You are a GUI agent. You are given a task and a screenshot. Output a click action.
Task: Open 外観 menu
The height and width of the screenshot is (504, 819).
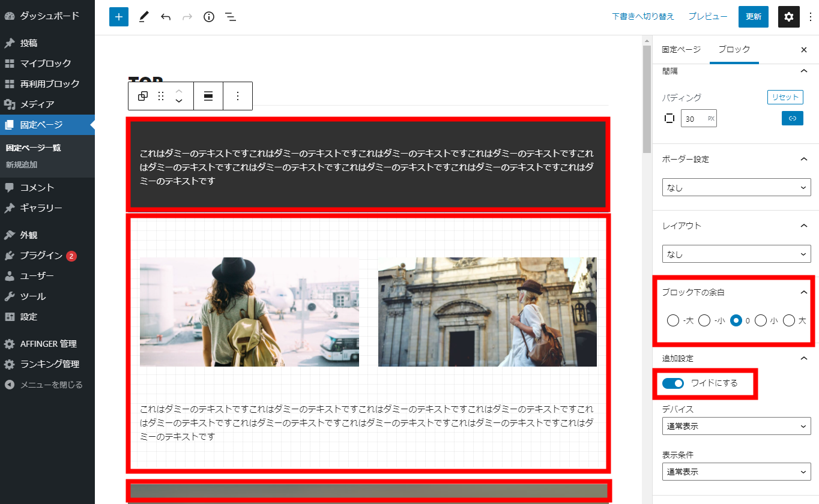tap(47, 235)
